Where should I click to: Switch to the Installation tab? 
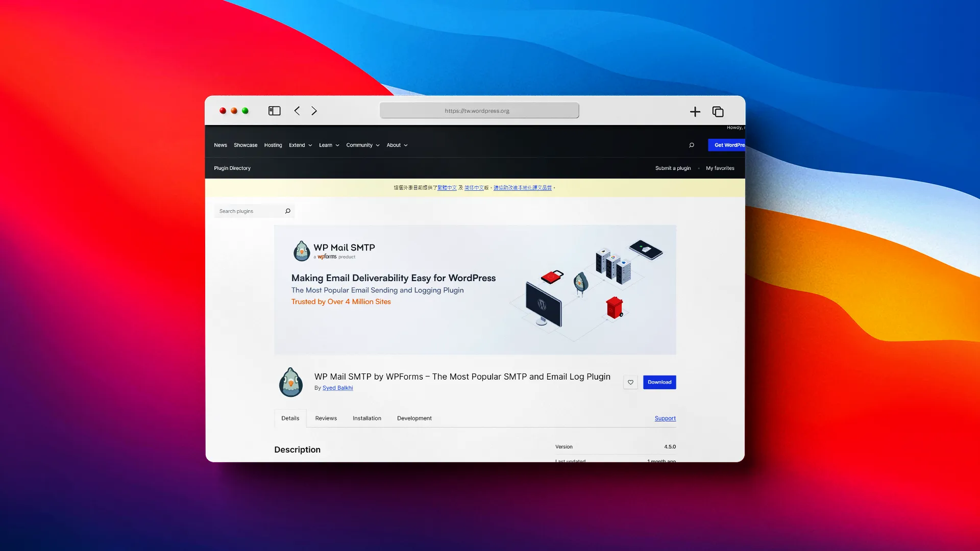(x=367, y=418)
